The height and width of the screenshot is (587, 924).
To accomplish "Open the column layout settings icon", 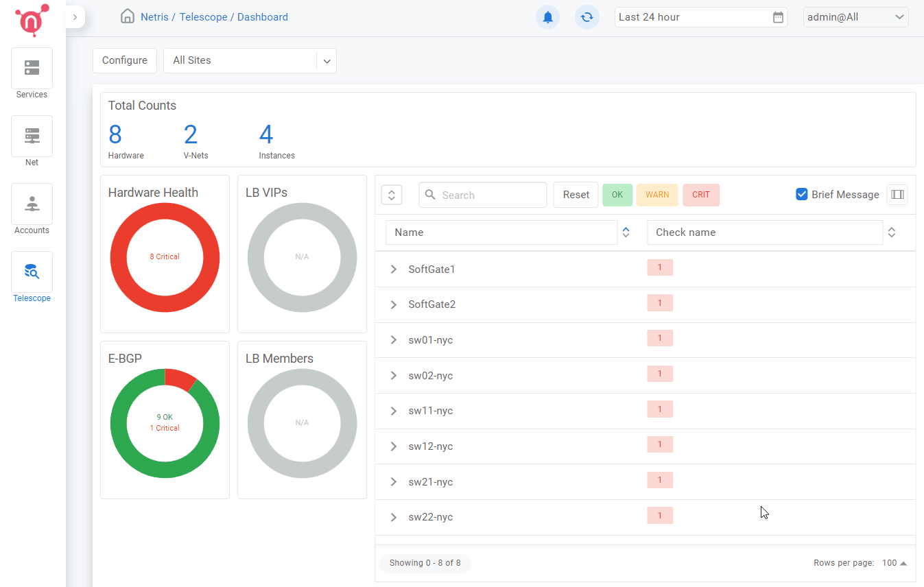I will pyautogui.click(x=897, y=195).
